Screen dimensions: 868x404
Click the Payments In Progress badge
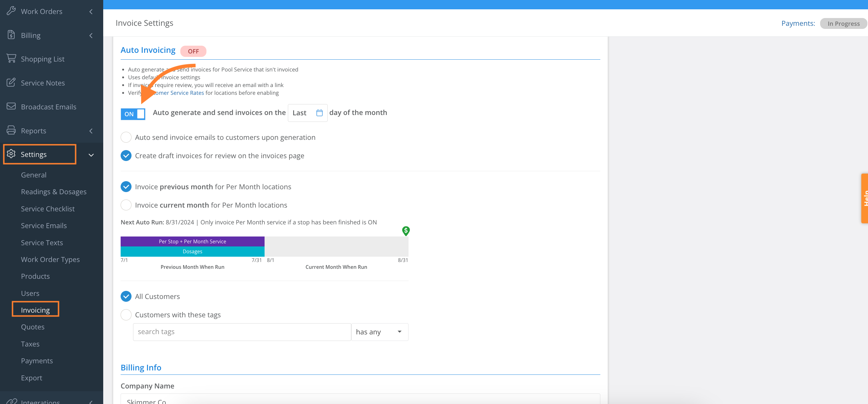pyautogui.click(x=843, y=24)
